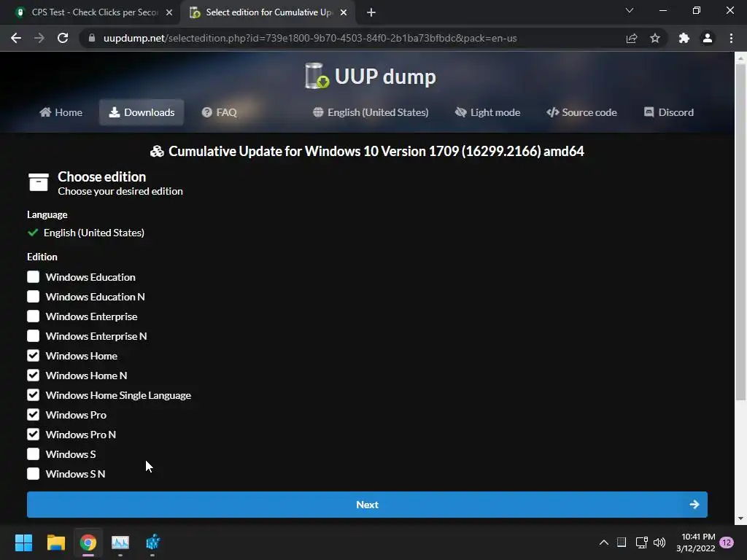Viewport: 747px width, 560px height.
Task: Open the Windows Start menu
Action: (x=23, y=542)
